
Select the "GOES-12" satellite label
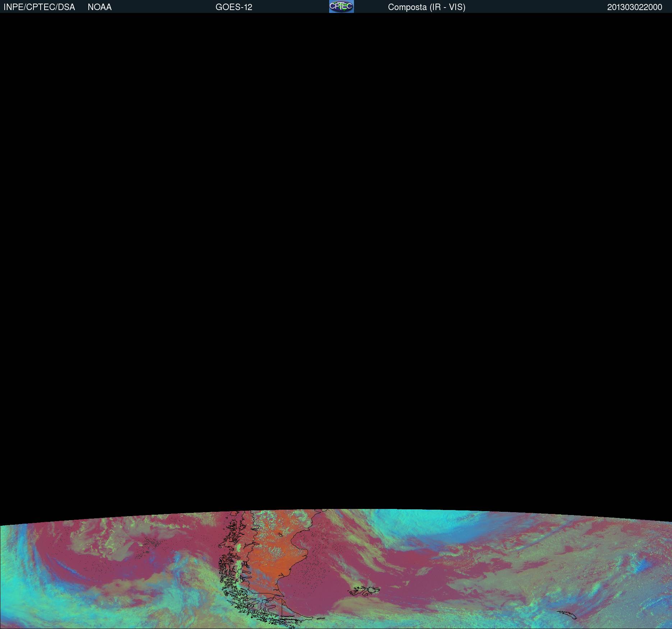pos(234,7)
